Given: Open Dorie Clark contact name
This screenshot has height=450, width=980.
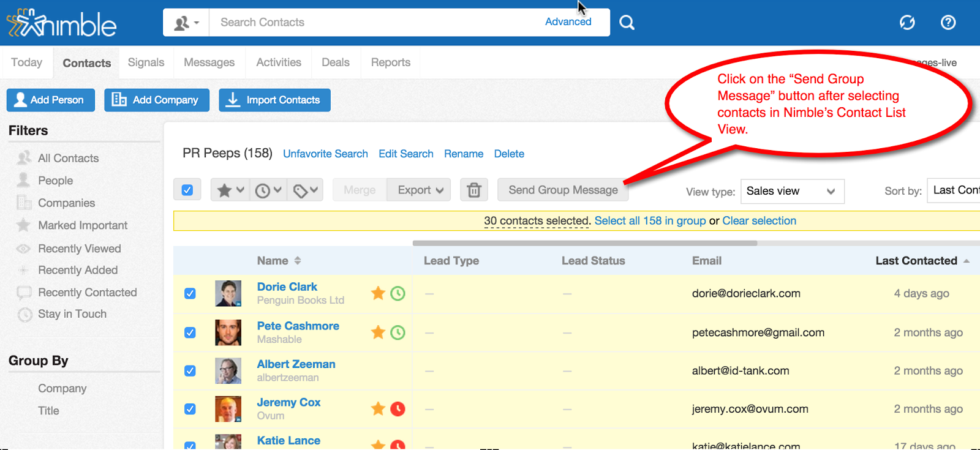Looking at the screenshot, I should [287, 287].
